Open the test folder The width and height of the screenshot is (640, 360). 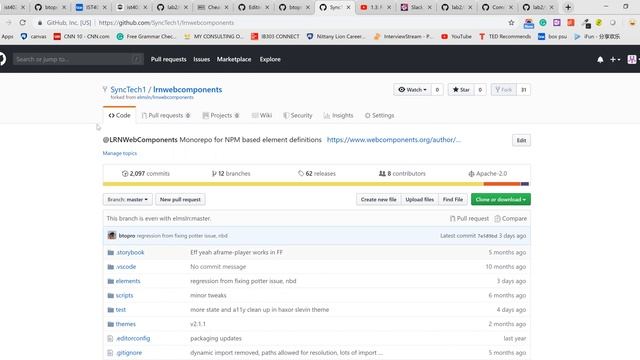(x=120, y=309)
